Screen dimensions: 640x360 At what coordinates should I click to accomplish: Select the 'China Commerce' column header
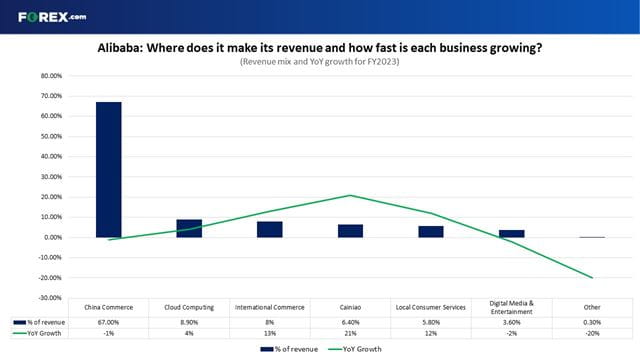coord(109,307)
